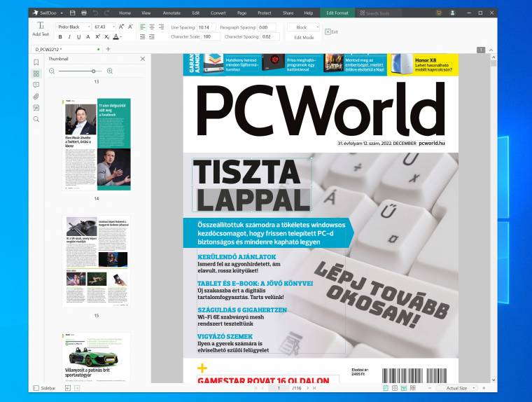This screenshot has height=402, width=532.
Task: Open the Page menu
Action: [x=242, y=13]
